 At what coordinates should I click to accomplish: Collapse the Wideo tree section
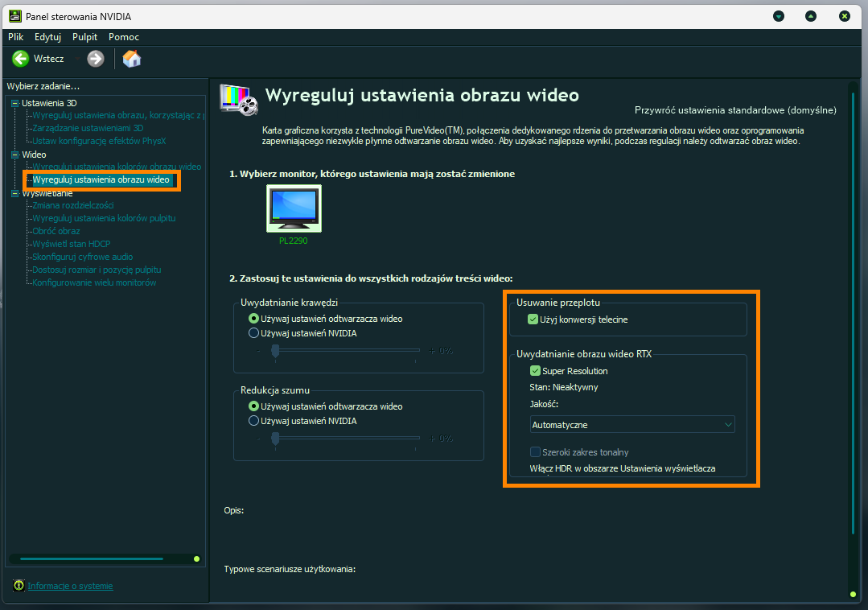pyautogui.click(x=15, y=155)
